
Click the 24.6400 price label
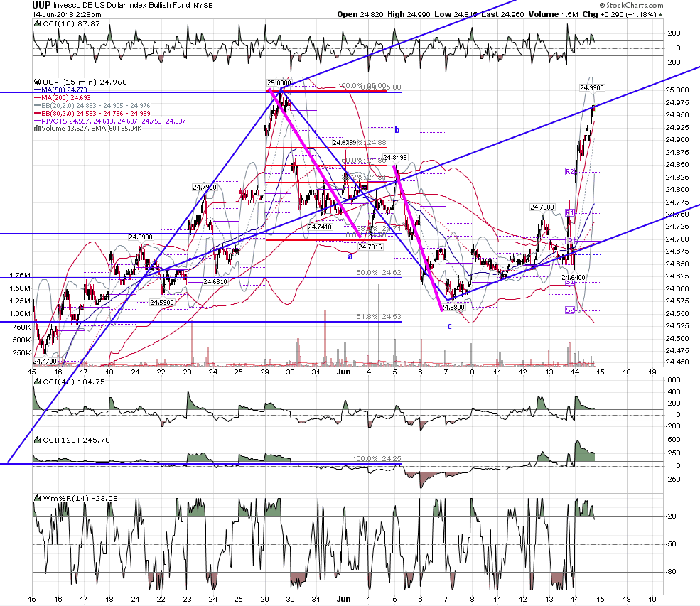(x=574, y=278)
